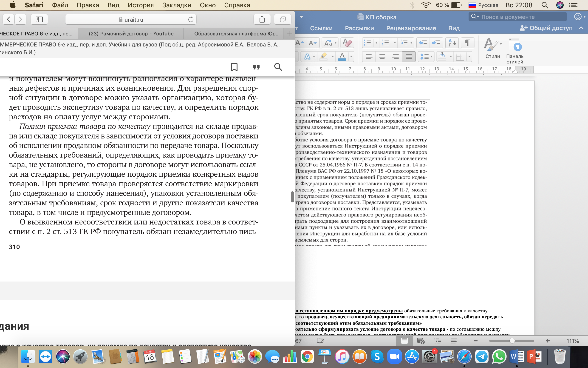Go back in Safari
The image size is (588, 368).
point(8,19)
